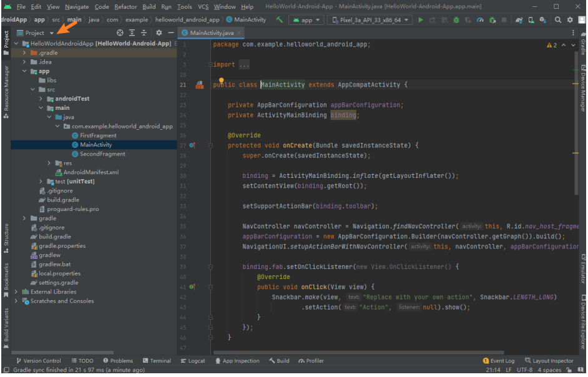Screen dimensions: 588x377
Task: Open the Project view type dropdown
Action: [51, 33]
